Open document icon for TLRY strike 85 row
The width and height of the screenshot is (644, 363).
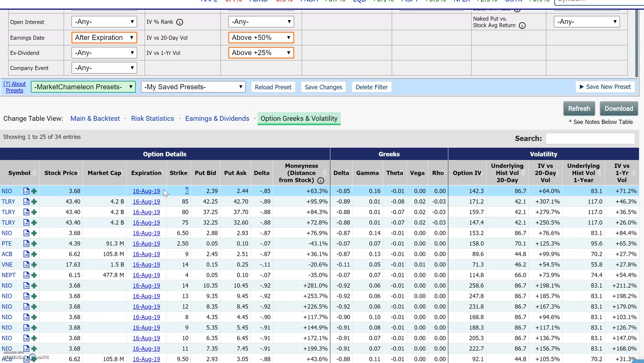[26, 202]
